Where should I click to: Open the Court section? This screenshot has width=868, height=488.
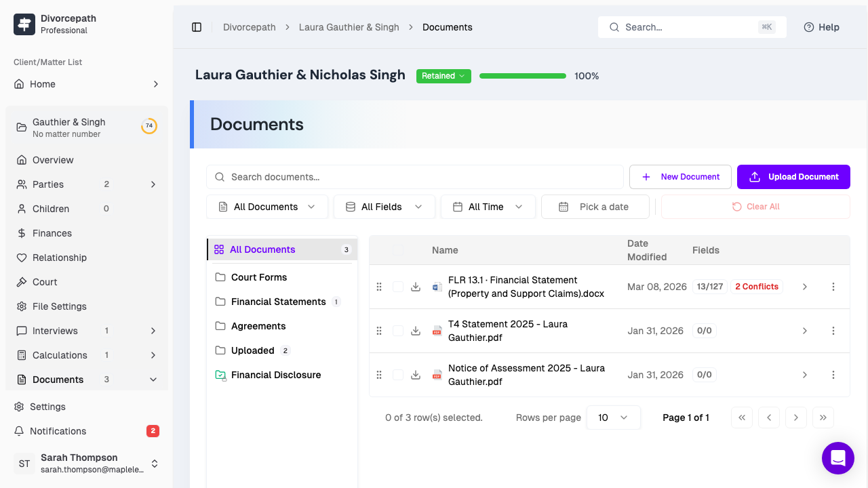click(87, 282)
